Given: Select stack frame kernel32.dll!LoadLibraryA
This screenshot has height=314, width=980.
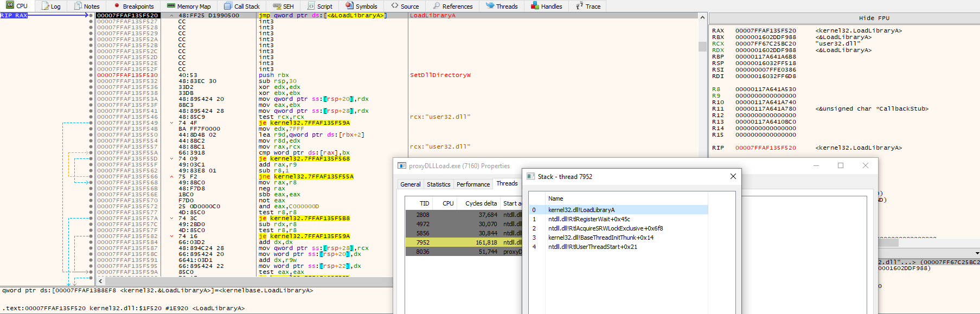Looking at the screenshot, I should 618,210.
